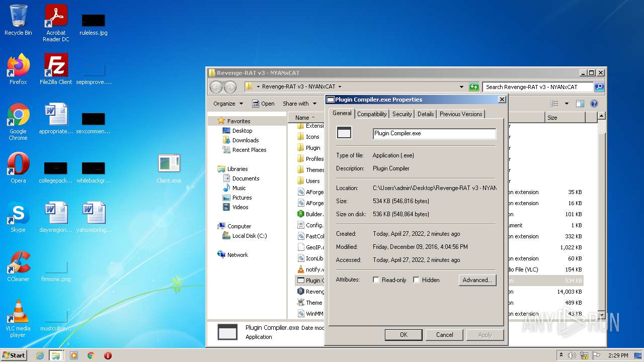644x362 pixels.
Task: Click the Opera icon in the taskbar
Action: 108,355
